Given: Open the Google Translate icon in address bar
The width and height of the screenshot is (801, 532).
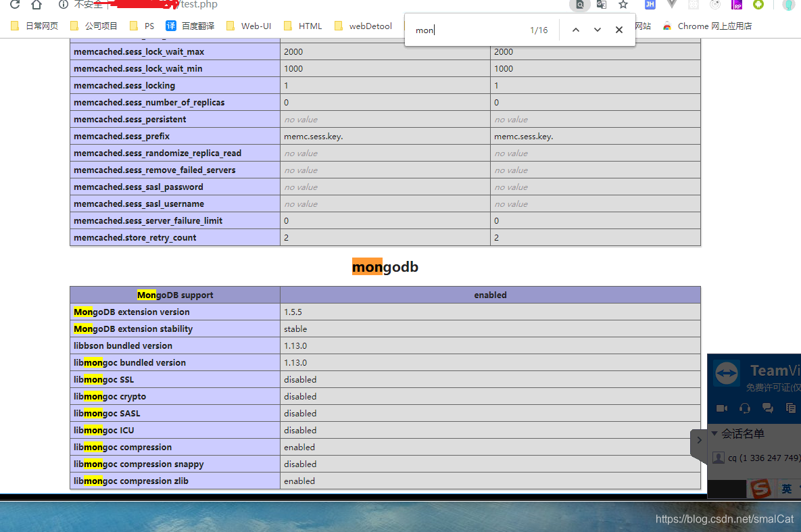Looking at the screenshot, I should pos(602,5).
